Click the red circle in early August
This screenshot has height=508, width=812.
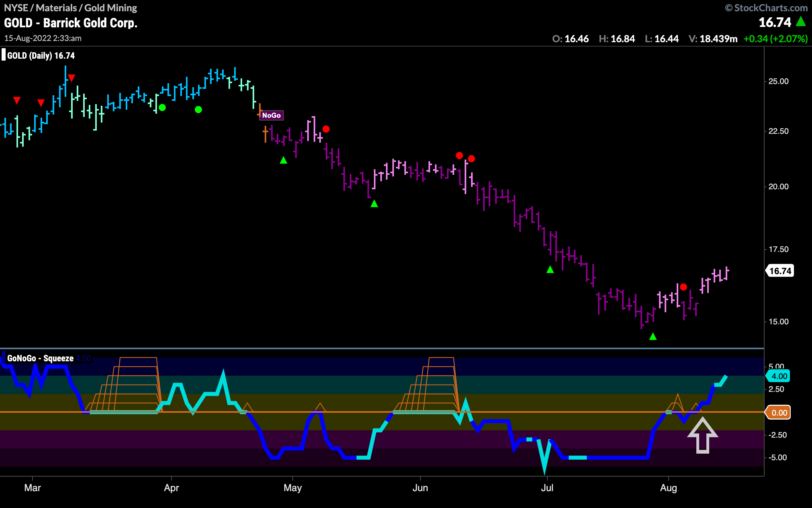[683, 287]
